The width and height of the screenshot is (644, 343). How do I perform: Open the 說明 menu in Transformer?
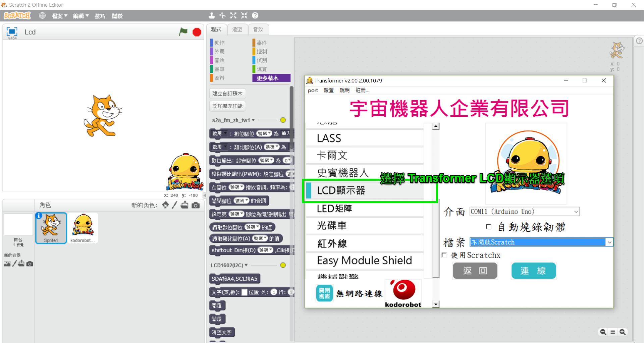click(x=344, y=90)
